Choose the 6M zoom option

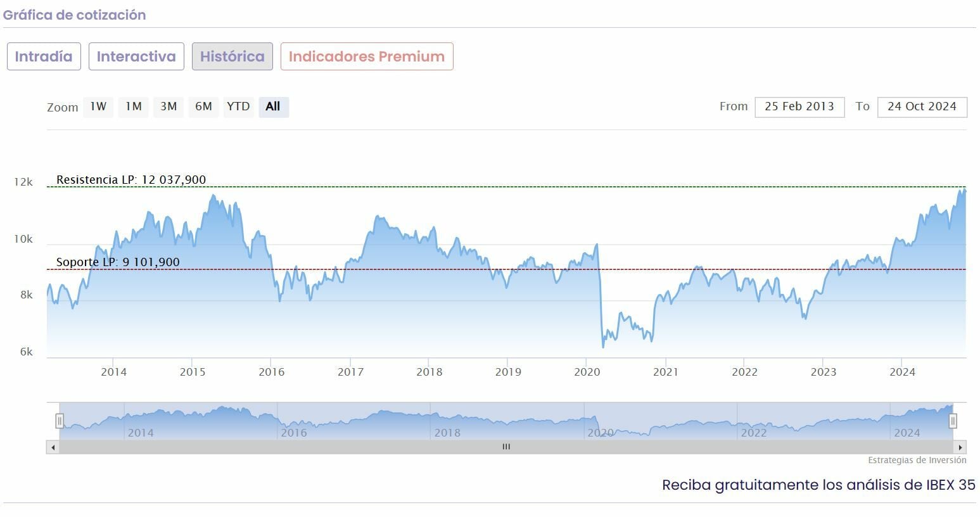[x=203, y=106]
